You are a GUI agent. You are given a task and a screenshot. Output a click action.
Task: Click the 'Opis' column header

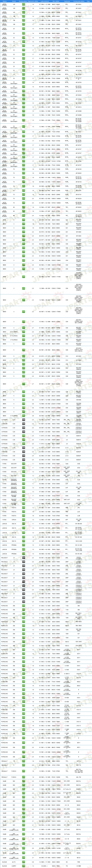point(88,1)
